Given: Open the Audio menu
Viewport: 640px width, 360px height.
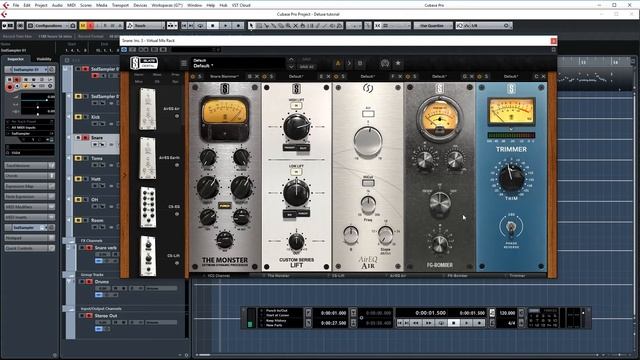Looking at the screenshot, I should click(57, 5).
